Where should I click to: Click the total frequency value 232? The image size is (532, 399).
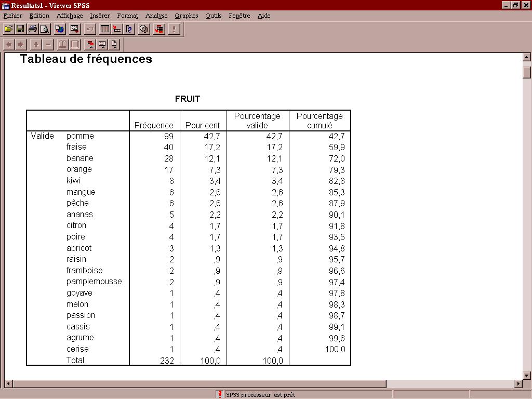[167, 361]
